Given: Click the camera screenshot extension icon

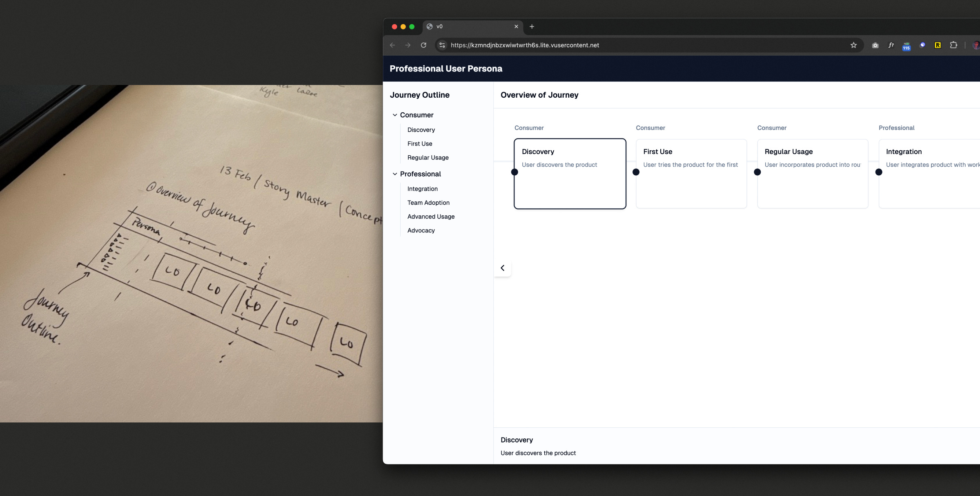Looking at the screenshot, I should tap(875, 45).
